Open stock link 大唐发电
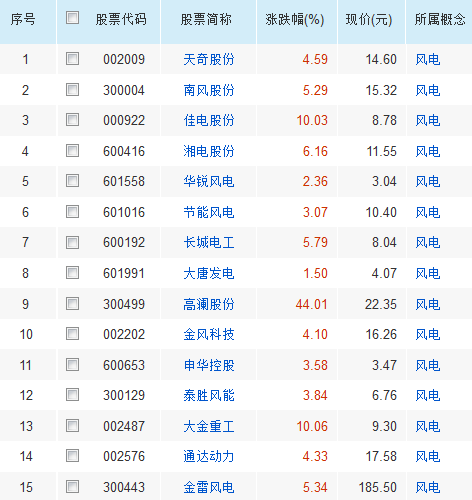Screen dimensions: 472x500 [209, 273]
